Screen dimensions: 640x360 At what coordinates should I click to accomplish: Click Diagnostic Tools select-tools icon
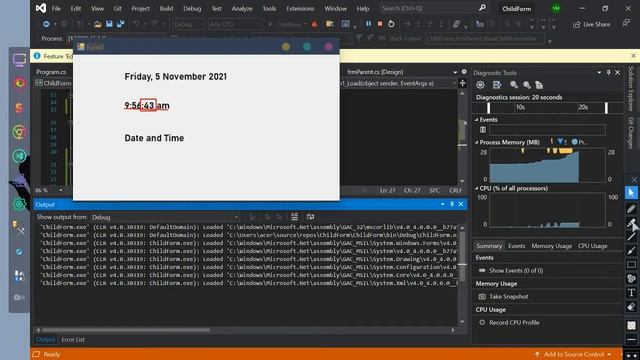click(497, 85)
